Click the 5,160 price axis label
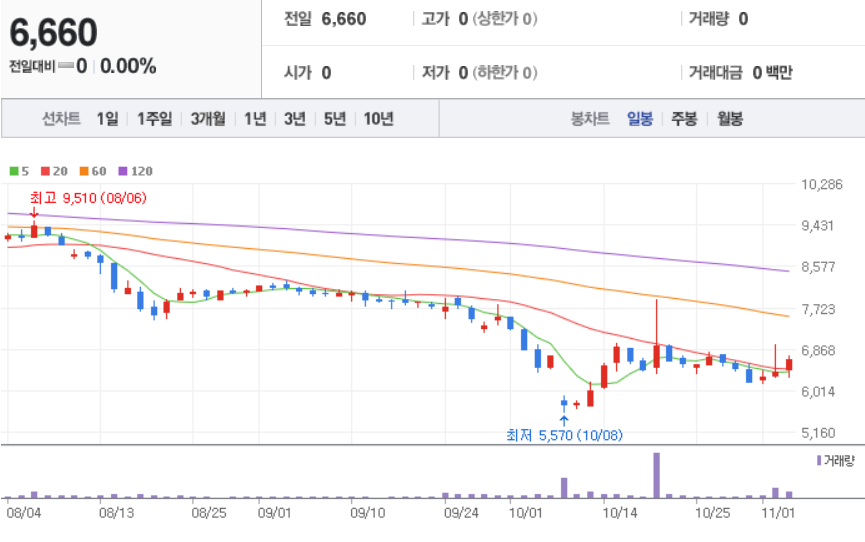The image size is (865, 542). point(818,433)
